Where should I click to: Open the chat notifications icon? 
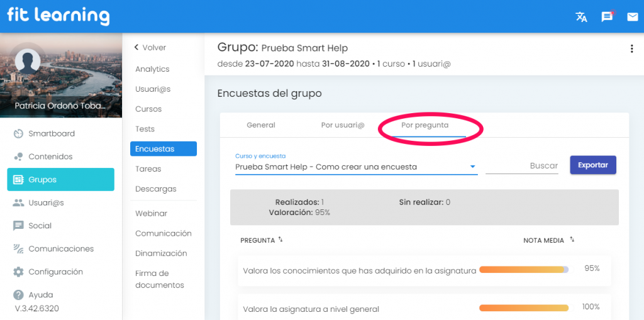coord(607,17)
